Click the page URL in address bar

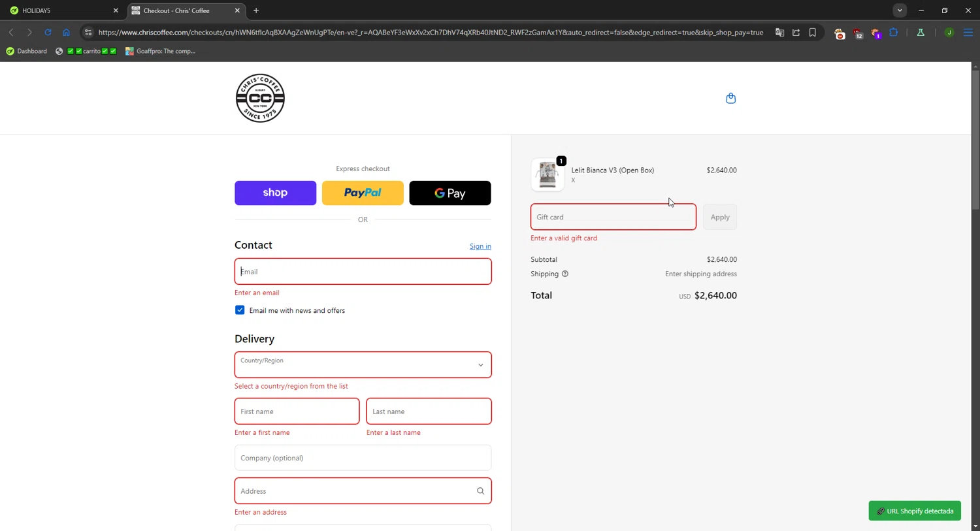coord(431,32)
